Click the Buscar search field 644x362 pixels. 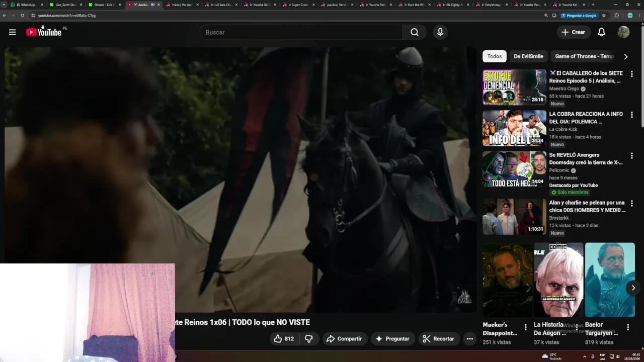[x=301, y=32]
